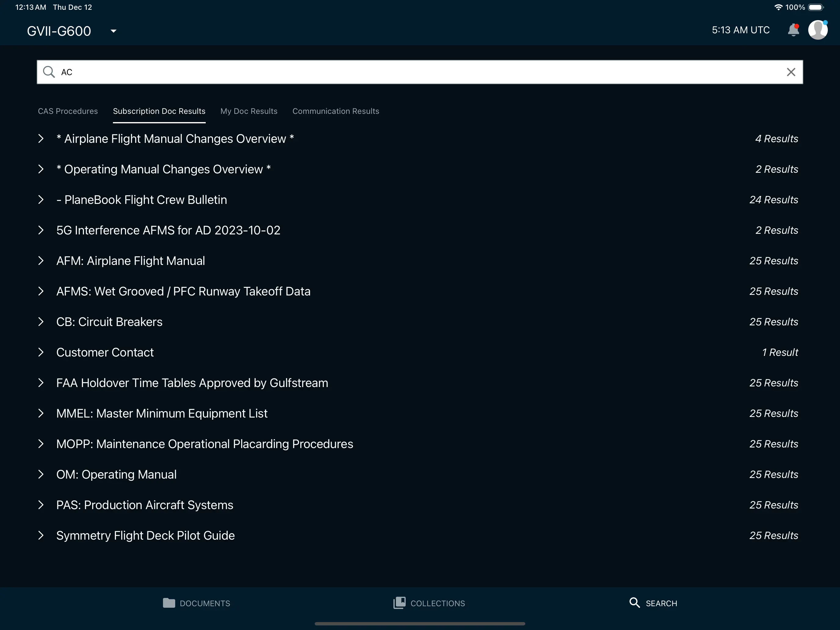Open Documents folder icon in bottom bar
The image size is (840, 630).
[x=169, y=603]
